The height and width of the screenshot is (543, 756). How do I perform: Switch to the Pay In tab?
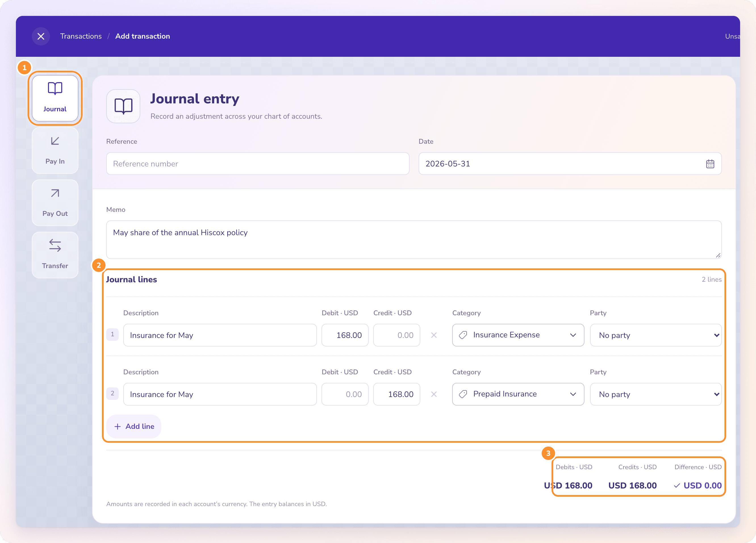point(55,150)
